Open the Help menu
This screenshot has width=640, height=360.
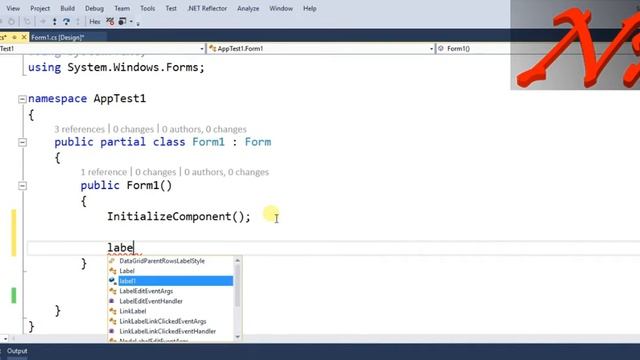310,8
